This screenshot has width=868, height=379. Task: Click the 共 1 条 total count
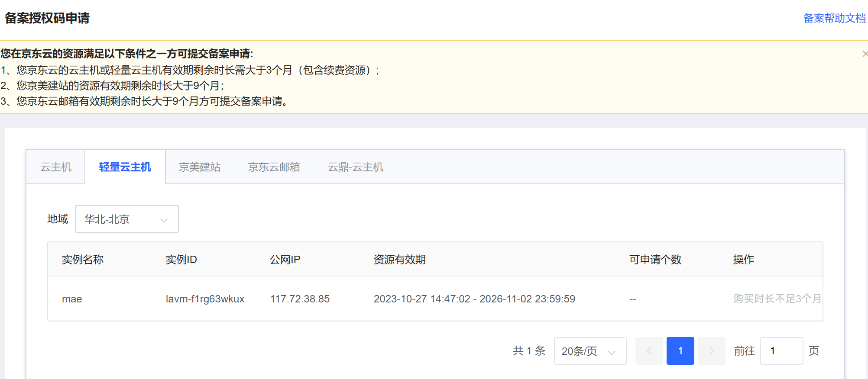529,351
